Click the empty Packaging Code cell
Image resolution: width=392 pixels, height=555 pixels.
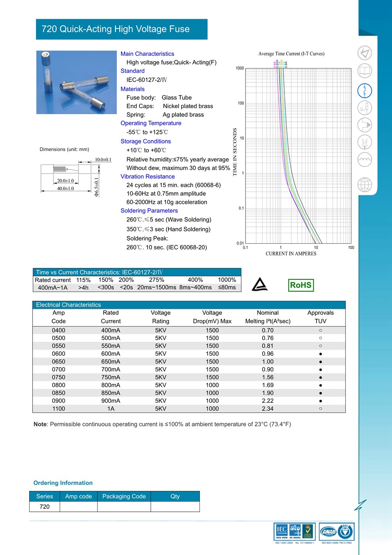[x=124, y=507]
